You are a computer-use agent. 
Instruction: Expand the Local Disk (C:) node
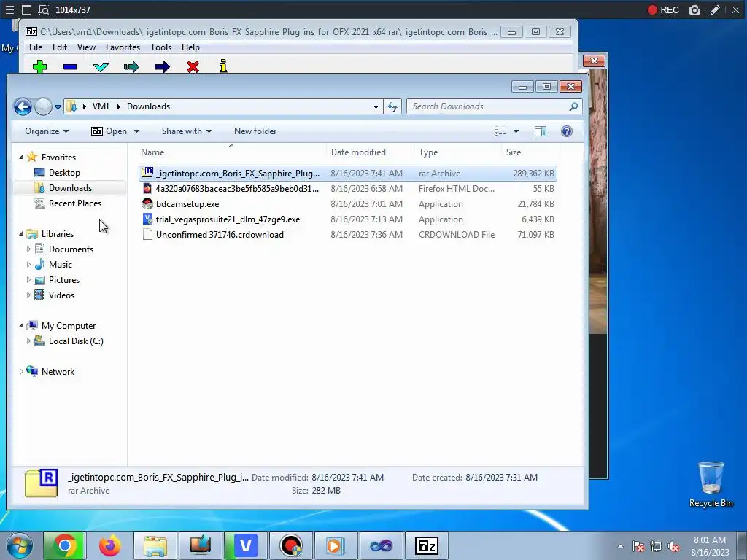(28, 341)
